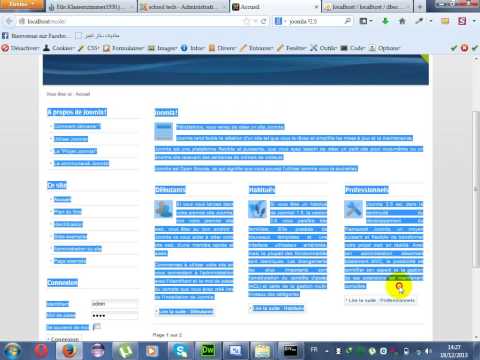Image resolution: width=480 pixels, height=360 pixels.
Task: Open first link under À propos de Joomla
Action: [x=77, y=126]
